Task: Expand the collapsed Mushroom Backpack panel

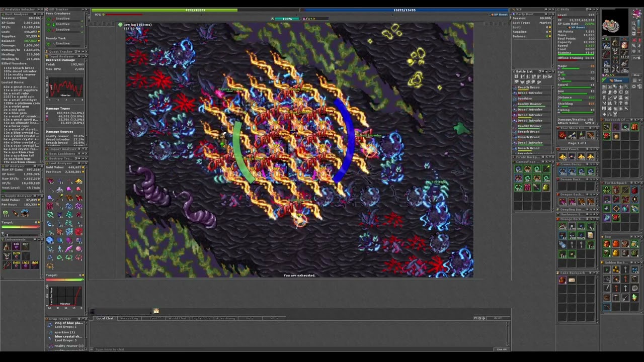Action: tap(594, 214)
